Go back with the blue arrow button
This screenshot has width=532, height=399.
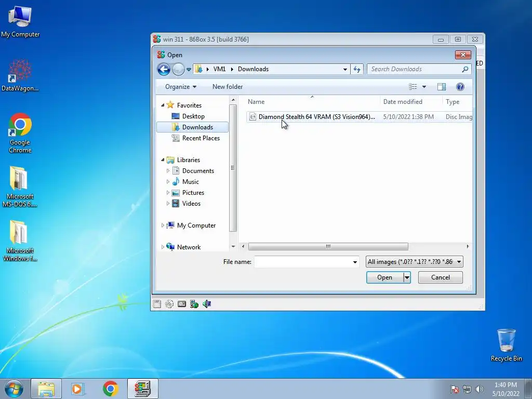pos(164,69)
